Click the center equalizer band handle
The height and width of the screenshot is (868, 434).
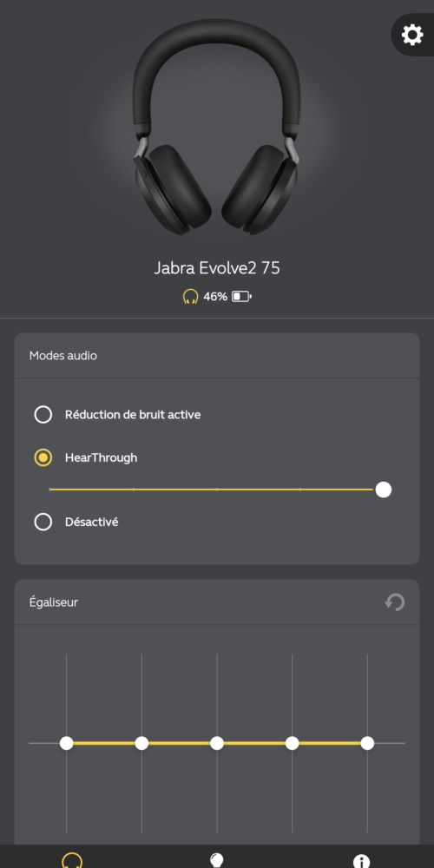pos(217,743)
